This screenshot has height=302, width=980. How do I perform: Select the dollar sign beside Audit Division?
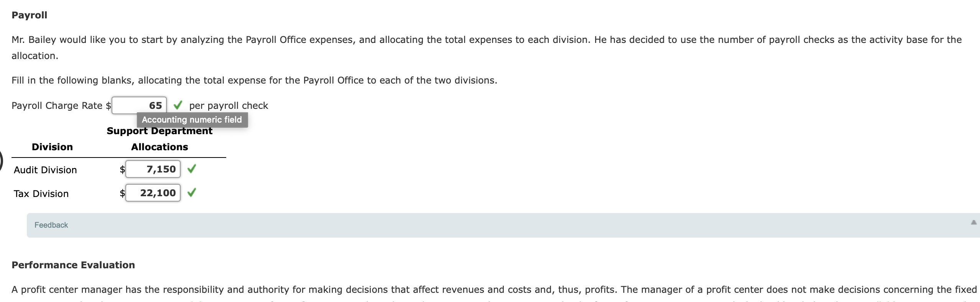122,170
